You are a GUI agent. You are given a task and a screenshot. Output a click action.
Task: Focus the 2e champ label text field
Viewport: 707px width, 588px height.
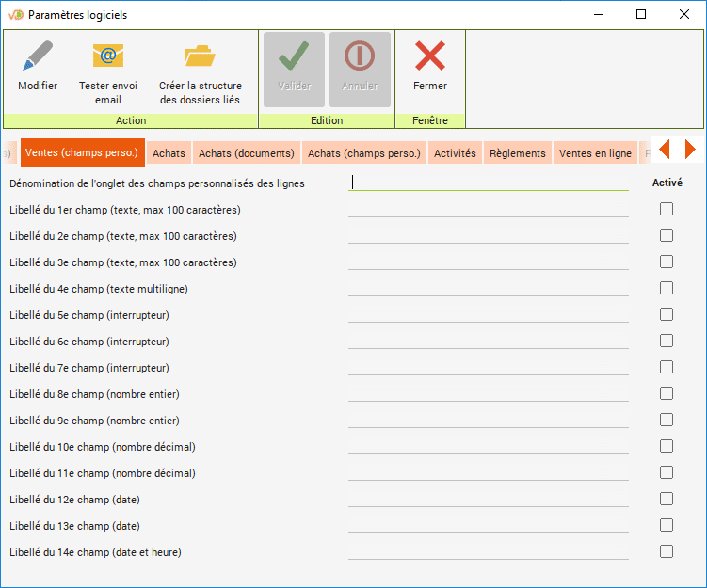pos(488,235)
